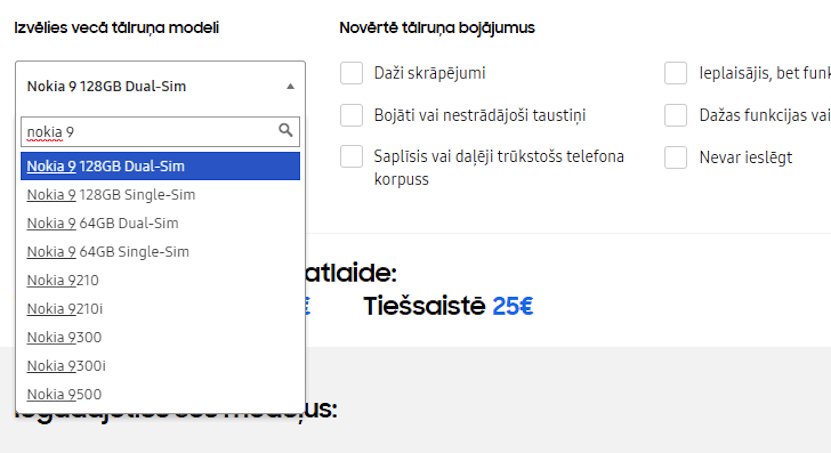Screen dimensions: 831x453
Task: Open the Nokia 9 128GB Dual-Sim combo box
Action: click(x=150, y=86)
